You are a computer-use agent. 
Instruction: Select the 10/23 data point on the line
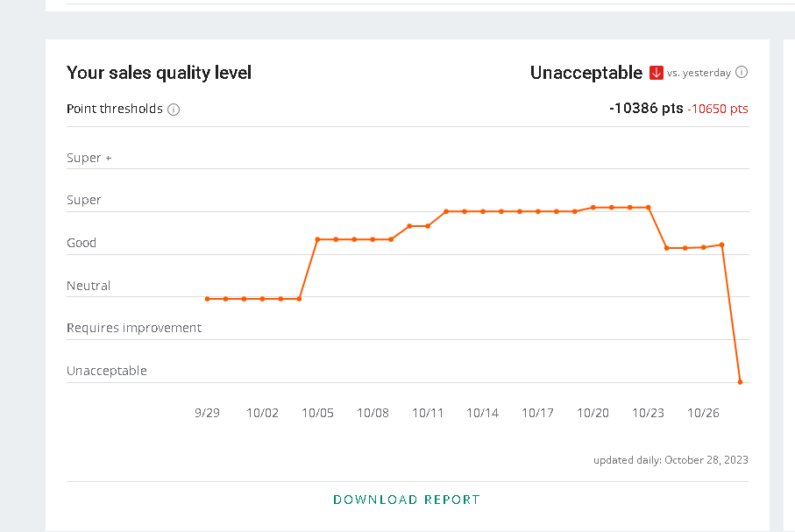tap(649, 208)
